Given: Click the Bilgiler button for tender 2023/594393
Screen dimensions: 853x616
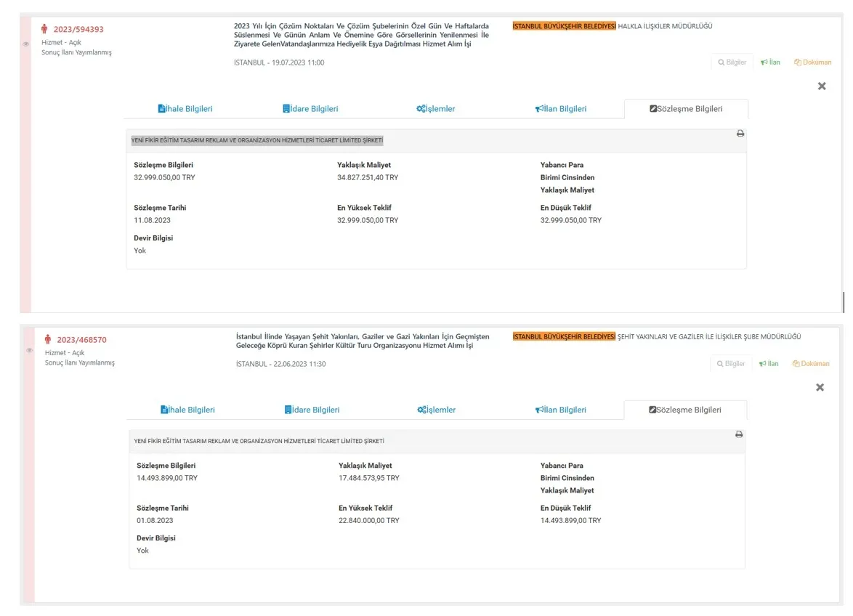Looking at the screenshot, I should 732,62.
